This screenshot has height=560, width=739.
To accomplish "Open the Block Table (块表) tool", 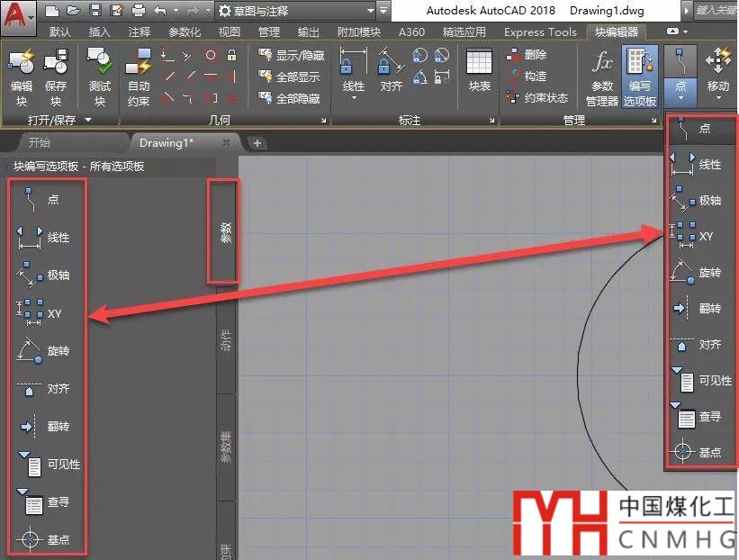I will 480,72.
